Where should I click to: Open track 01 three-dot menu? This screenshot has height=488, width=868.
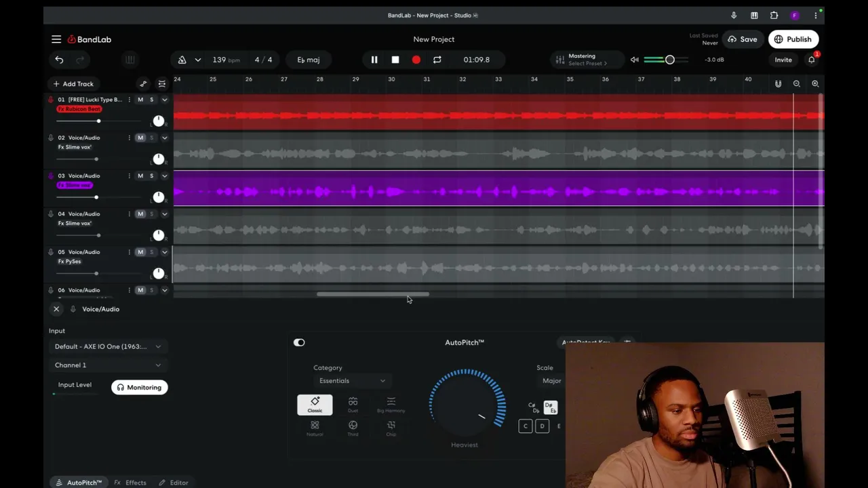(x=129, y=100)
